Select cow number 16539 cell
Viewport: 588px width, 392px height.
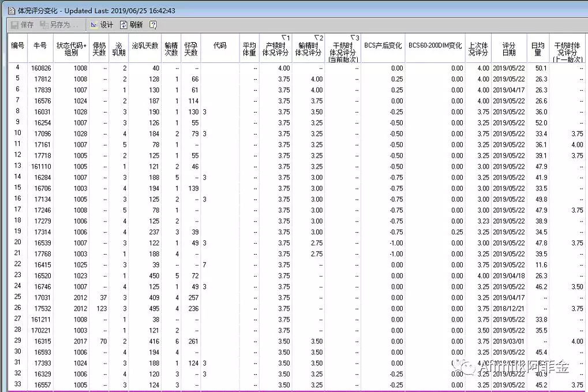click(x=43, y=242)
